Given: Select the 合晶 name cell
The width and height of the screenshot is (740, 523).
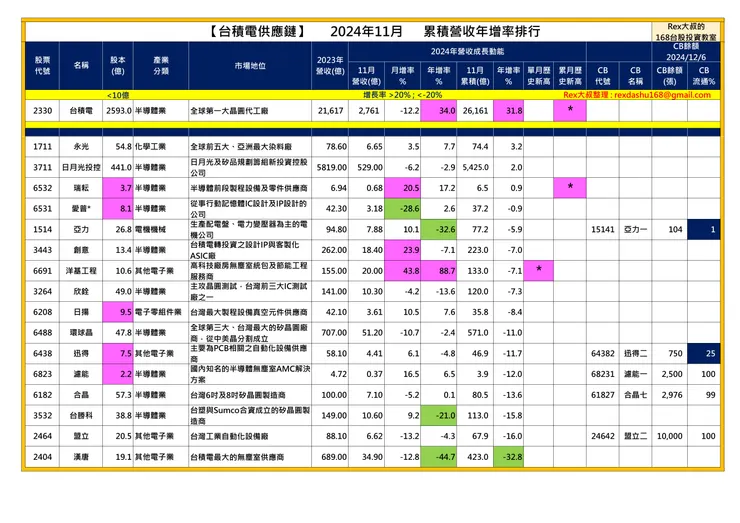Looking at the screenshot, I should tap(81, 395).
